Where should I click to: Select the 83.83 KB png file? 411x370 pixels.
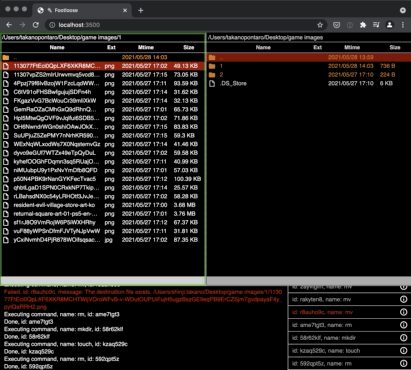click(103, 127)
